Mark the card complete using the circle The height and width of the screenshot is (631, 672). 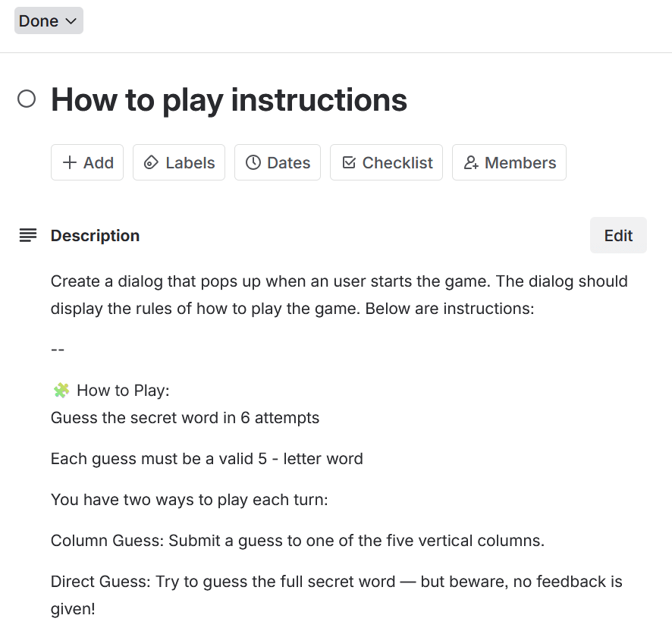(27, 99)
